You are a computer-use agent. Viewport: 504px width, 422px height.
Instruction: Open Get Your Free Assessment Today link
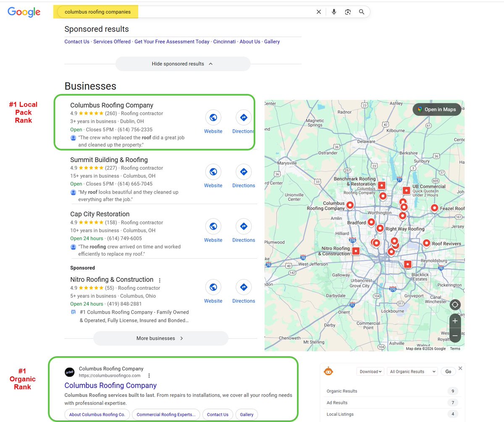pyautogui.click(x=172, y=42)
